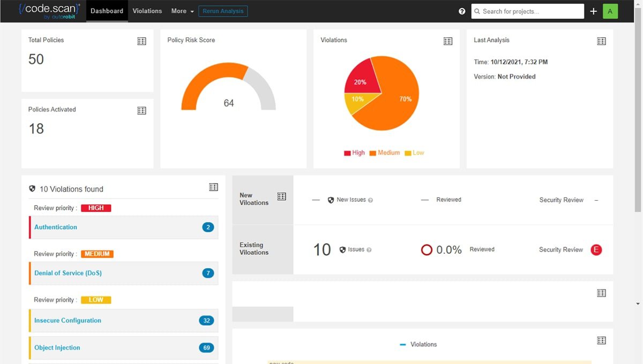Toggle the Medium legend below the Violations chart
The height and width of the screenshot is (364, 643).
coord(384,153)
